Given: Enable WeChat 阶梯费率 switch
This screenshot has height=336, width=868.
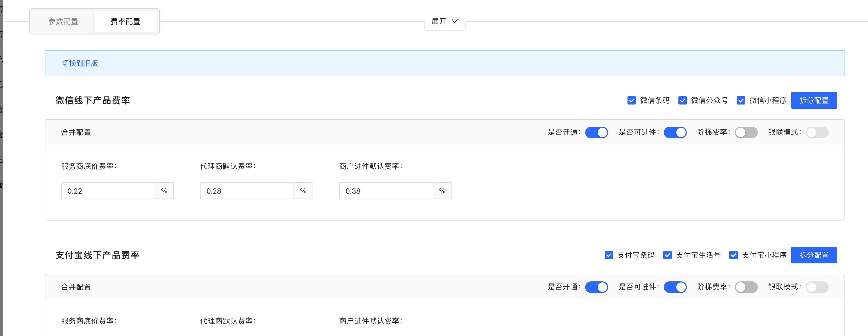Looking at the screenshot, I should (x=746, y=132).
